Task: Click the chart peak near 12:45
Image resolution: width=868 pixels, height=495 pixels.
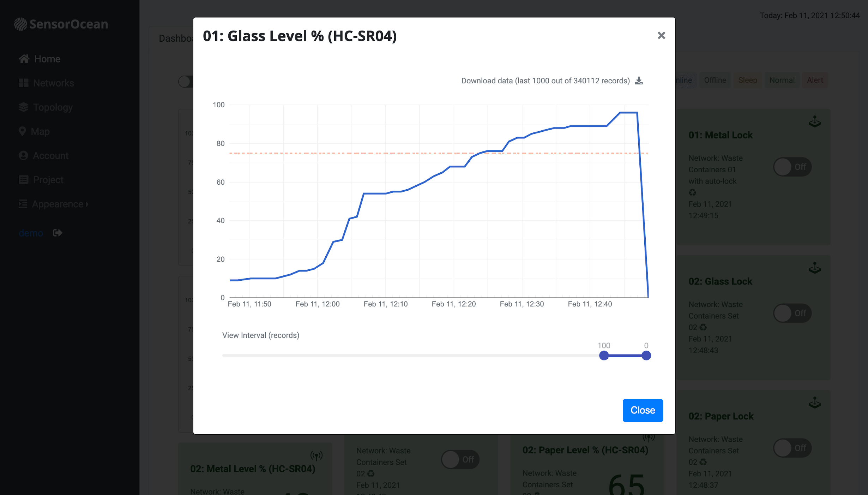Action: click(628, 113)
